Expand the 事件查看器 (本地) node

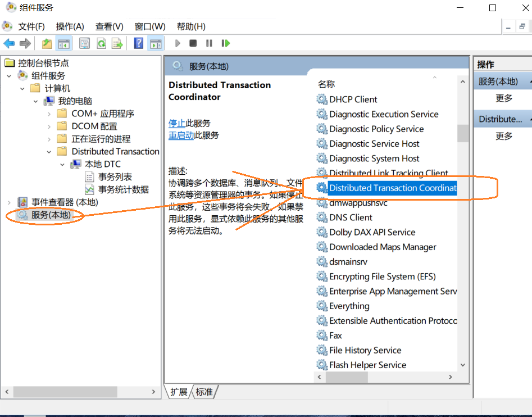click(9, 202)
